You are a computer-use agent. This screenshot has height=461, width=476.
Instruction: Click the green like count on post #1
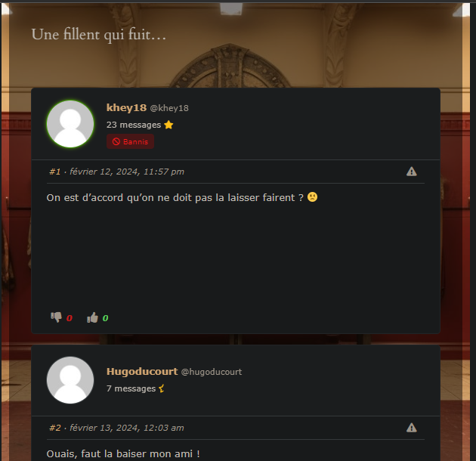[105, 318]
